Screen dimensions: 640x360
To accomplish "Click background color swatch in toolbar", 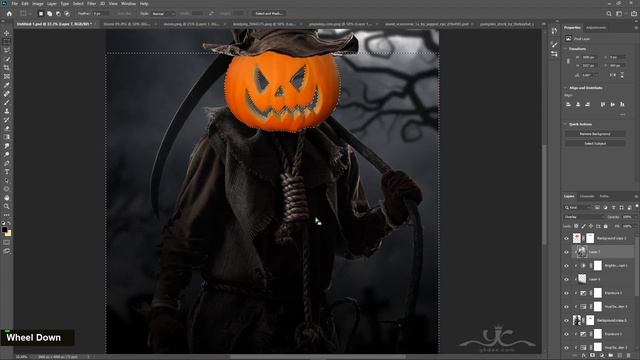I will 8,233.
